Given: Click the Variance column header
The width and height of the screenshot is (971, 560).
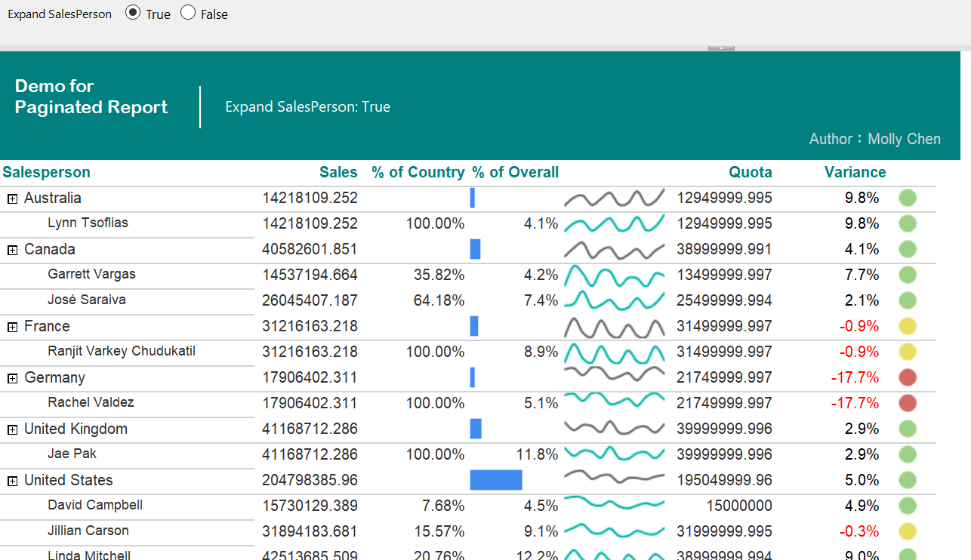Looking at the screenshot, I should (855, 172).
